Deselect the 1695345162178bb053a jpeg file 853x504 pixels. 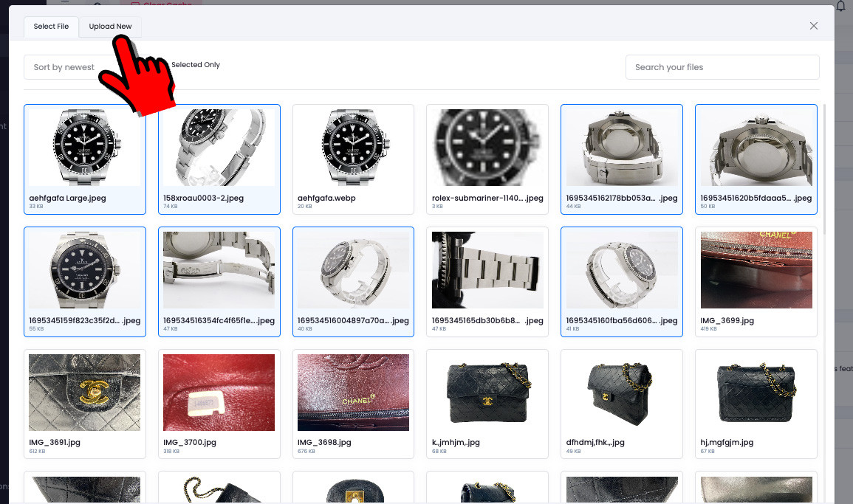(x=622, y=159)
